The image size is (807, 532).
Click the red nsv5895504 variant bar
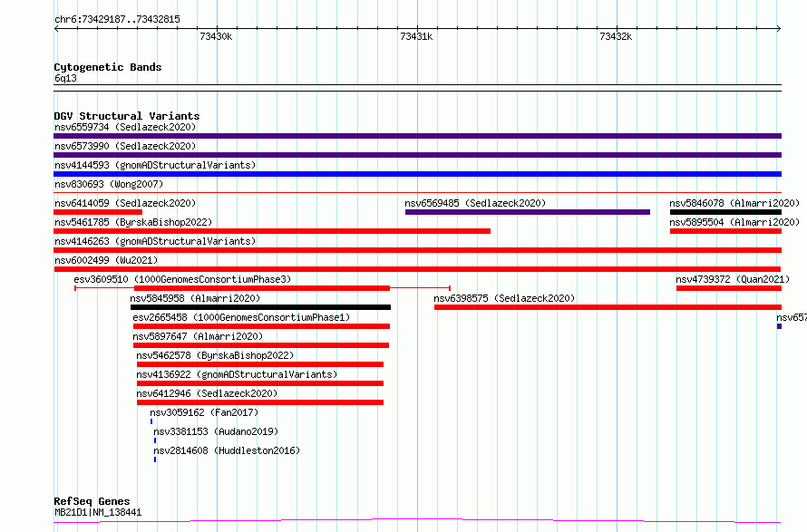click(x=725, y=231)
